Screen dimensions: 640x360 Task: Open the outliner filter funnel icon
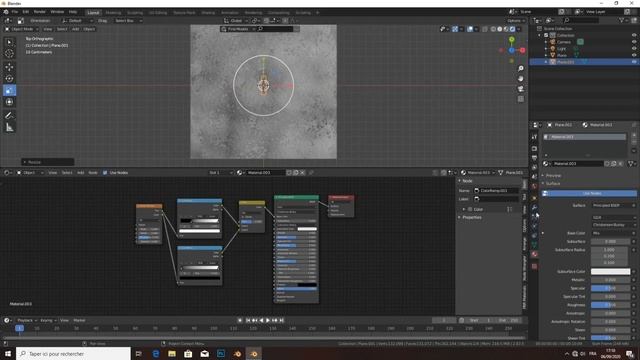coord(622,20)
